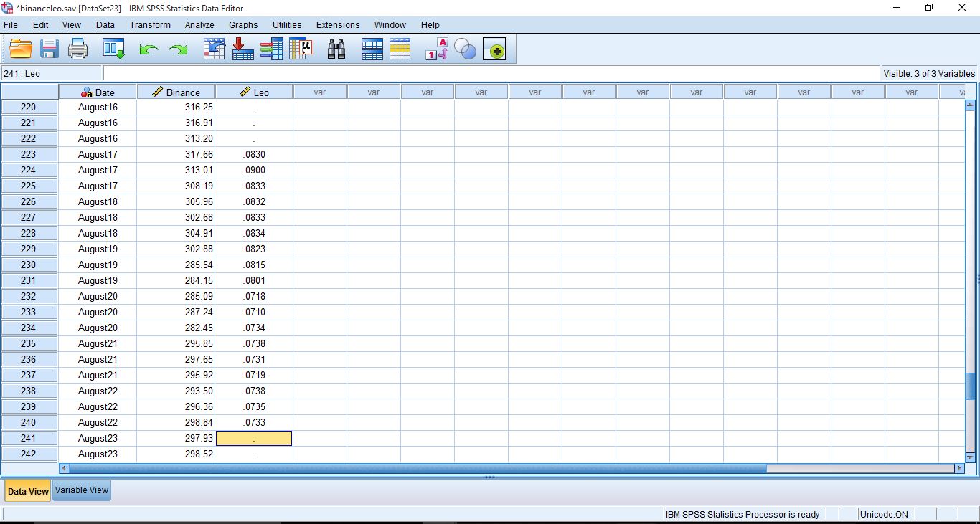Click the Go to Variable icon

click(243, 49)
